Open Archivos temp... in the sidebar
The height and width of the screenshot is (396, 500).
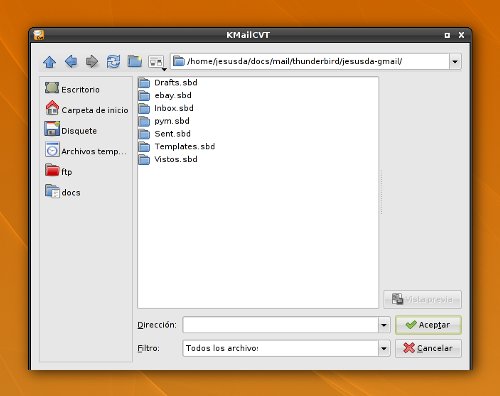click(86, 151)
